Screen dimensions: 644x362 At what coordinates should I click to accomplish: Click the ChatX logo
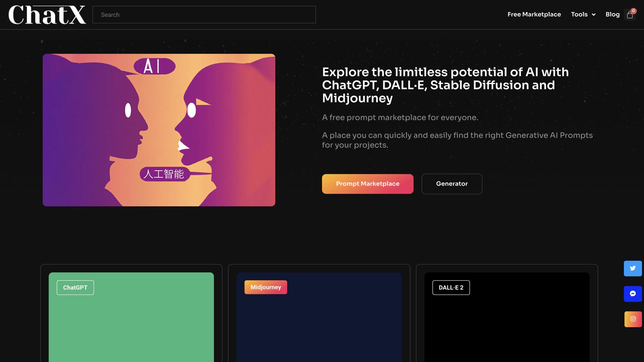tap(47, 15)
